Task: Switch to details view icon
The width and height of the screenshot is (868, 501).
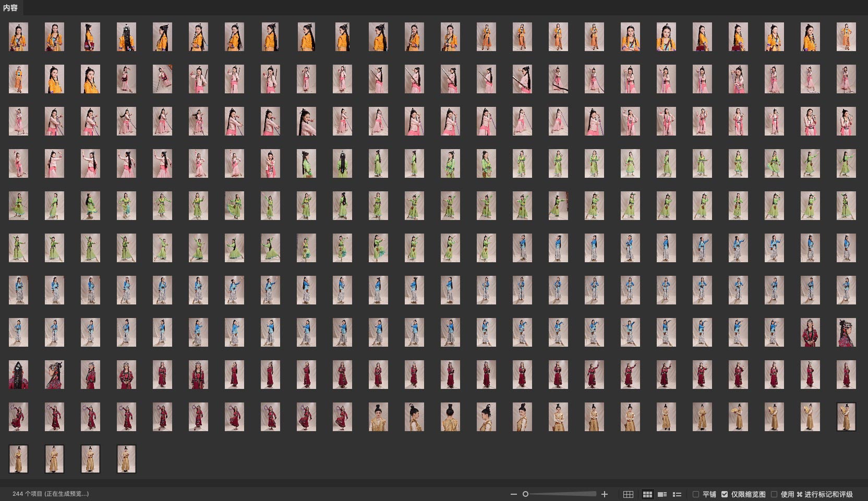Action: click(x=662, y=494)
